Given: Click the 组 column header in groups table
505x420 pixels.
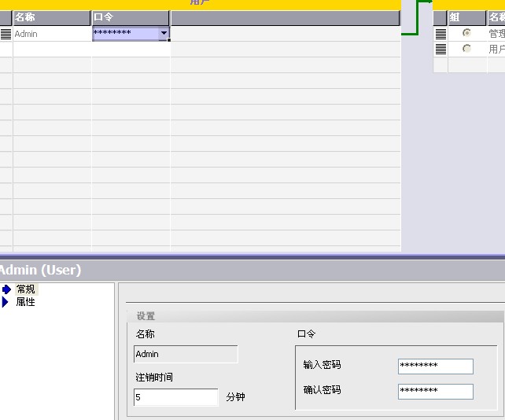Looking at the screenshot, I should (466, 17).
